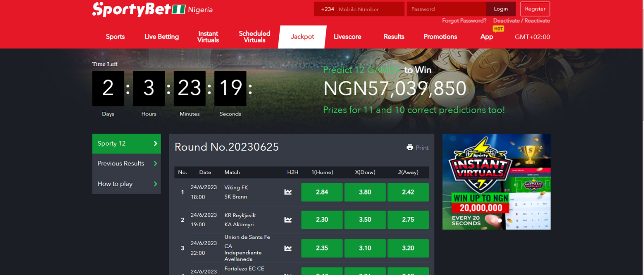Open Scheduled Virtuals section
Viewport: 644px width, 275px height.
[255, 37]
